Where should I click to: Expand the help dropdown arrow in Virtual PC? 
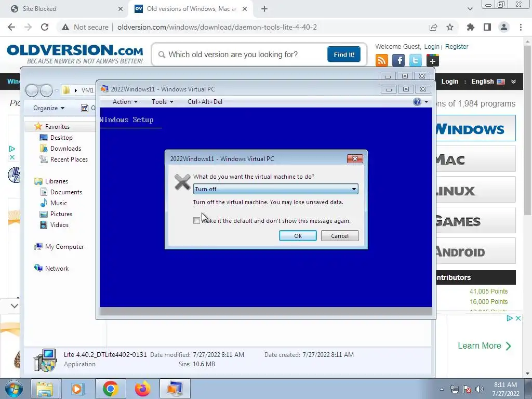point(426,102)
